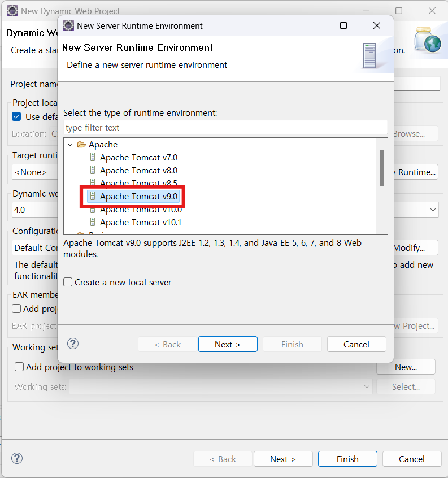448x478 pixels.
Task: Enable Create a new local server
Action: coord(68,282)
